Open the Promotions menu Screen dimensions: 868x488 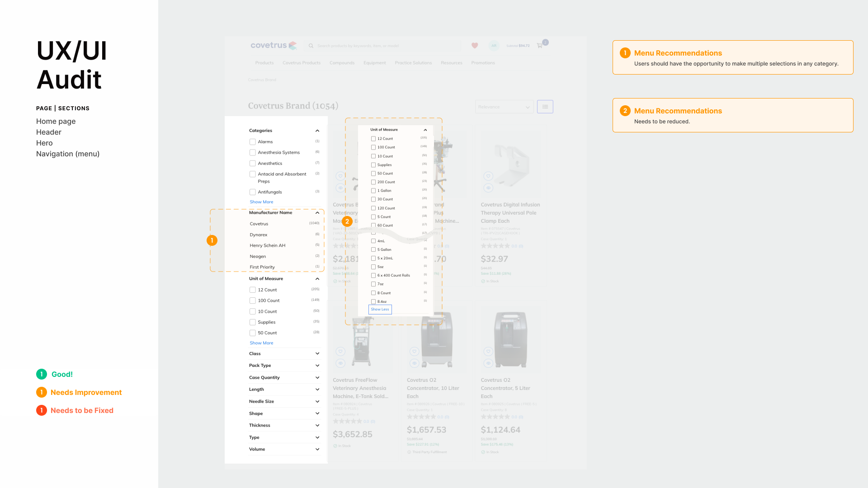pyautogui.click(x=483, y=63)
